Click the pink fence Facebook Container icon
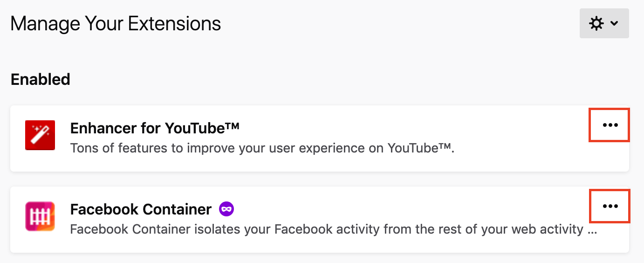The image size is (644, 263). click(x=40, y=216)
